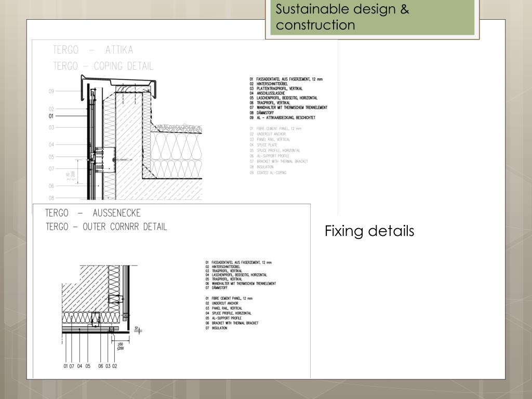
Task: Select the "Fixing details" caption
Action: (x=369, y=231)
